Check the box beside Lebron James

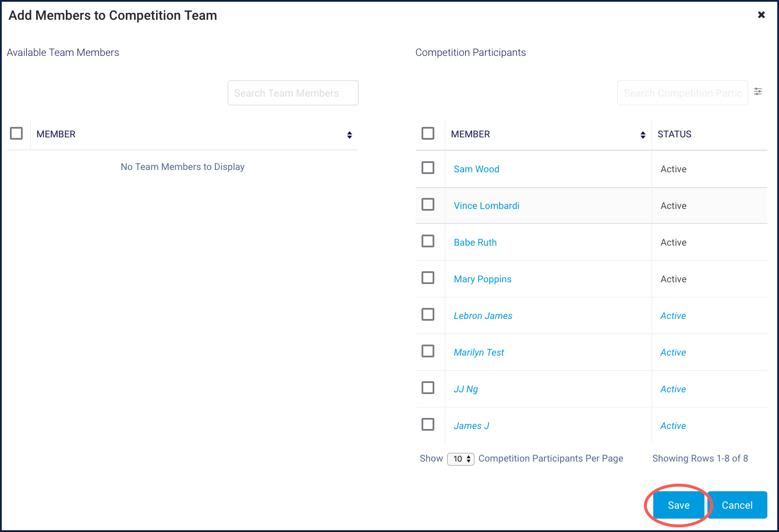(x=428, y=314)
